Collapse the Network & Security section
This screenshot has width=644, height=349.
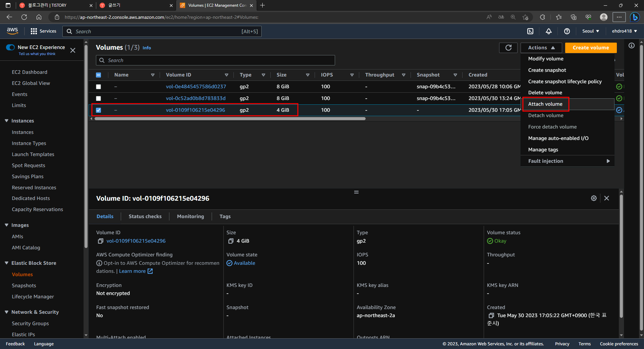(7, 312)
